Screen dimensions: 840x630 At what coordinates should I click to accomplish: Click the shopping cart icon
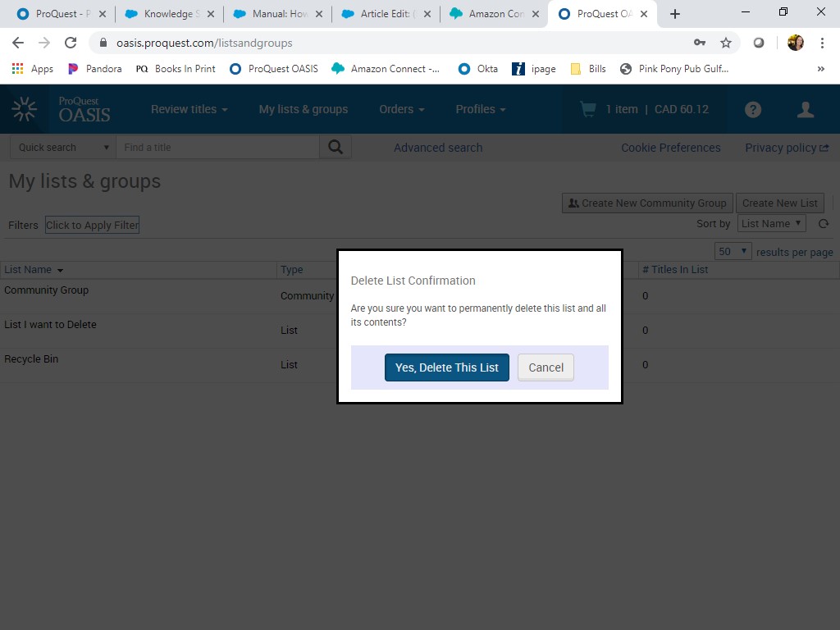point(587,109)
